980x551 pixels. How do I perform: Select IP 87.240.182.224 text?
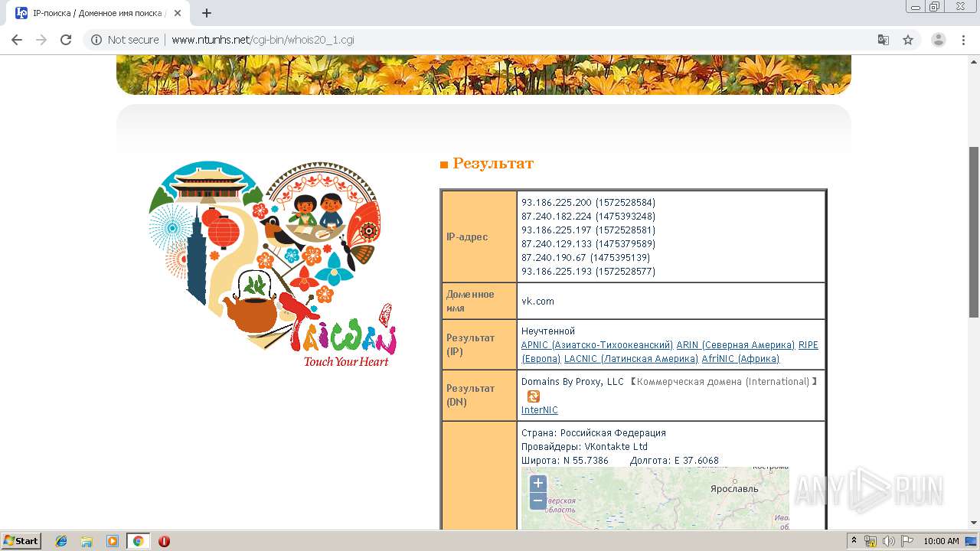pyautogui.click(x=557, y=217)
